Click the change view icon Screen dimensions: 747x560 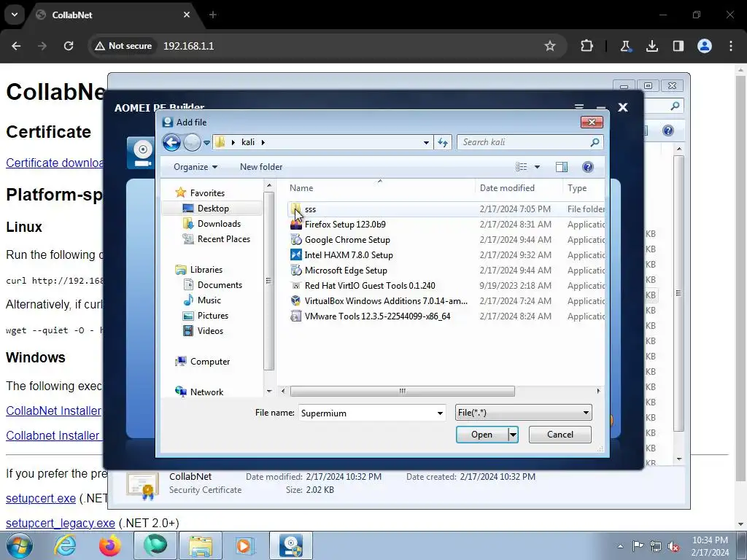click(521, 167)
